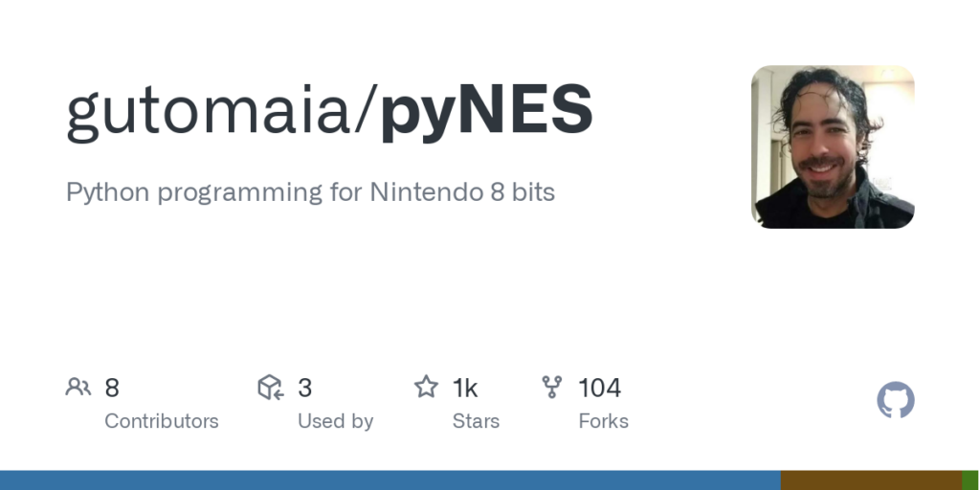Click the Used by package icon
The width and height of the screenshot is (980, 490).
click(271, 388)
